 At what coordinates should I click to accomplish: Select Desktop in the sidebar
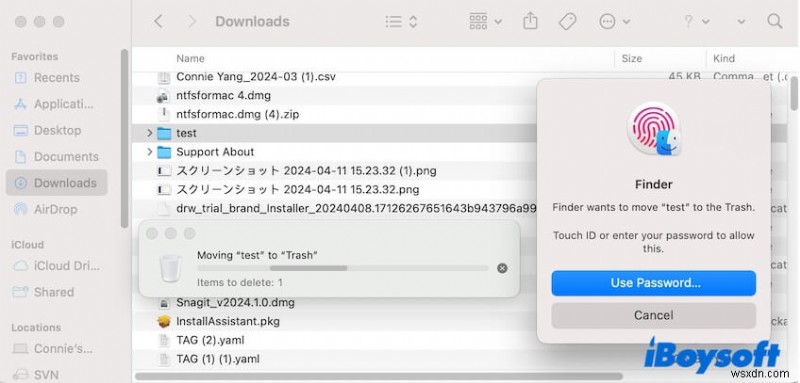(x=57, y=130)
